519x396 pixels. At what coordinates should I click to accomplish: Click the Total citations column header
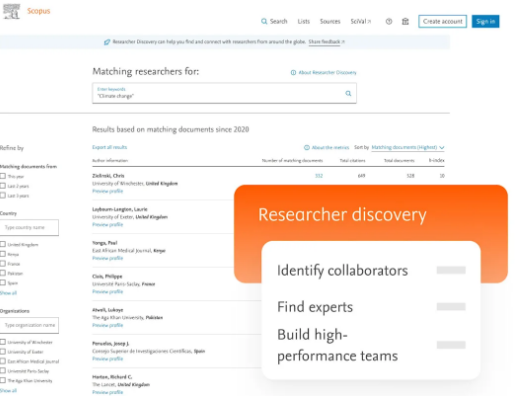[352, 161]
